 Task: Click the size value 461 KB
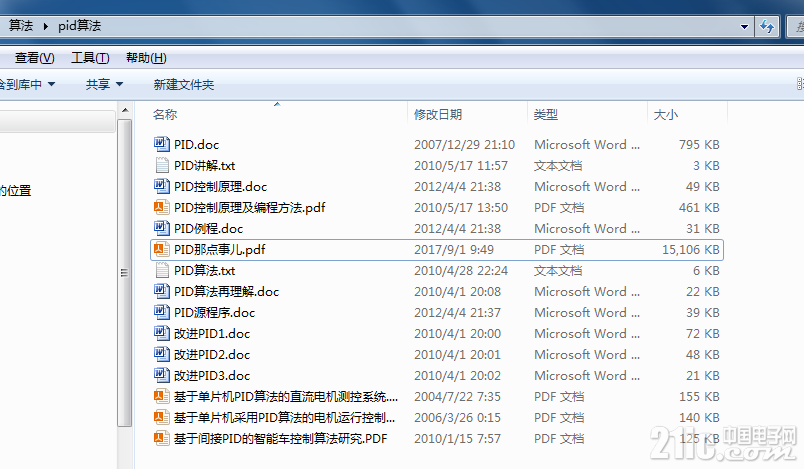699,208
